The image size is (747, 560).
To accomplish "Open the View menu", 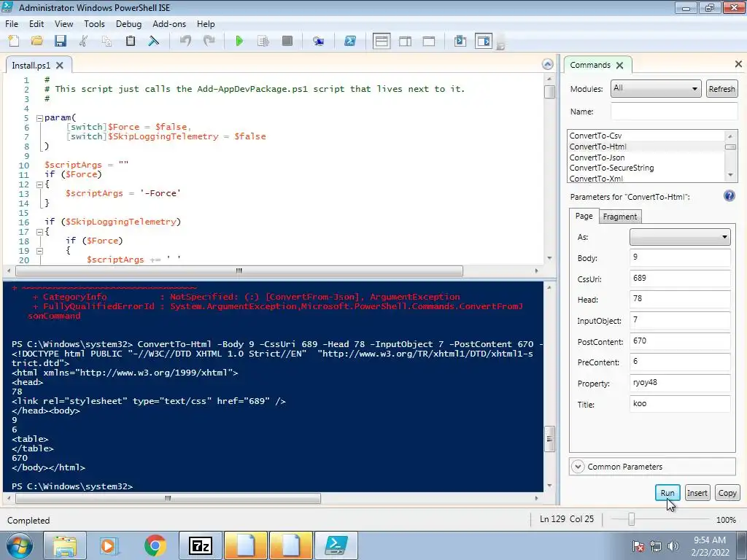I will click(x=64, y=24).
